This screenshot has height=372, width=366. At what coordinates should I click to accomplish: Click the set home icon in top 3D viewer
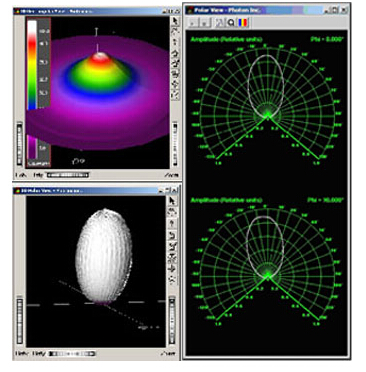(x=175, y=64)
